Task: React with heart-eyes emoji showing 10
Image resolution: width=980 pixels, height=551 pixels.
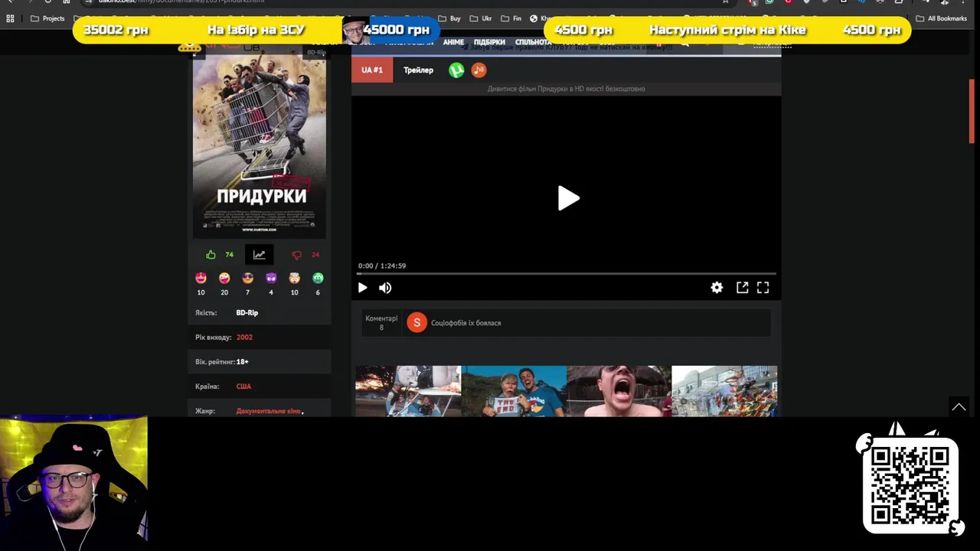Action: coord(201,278)
